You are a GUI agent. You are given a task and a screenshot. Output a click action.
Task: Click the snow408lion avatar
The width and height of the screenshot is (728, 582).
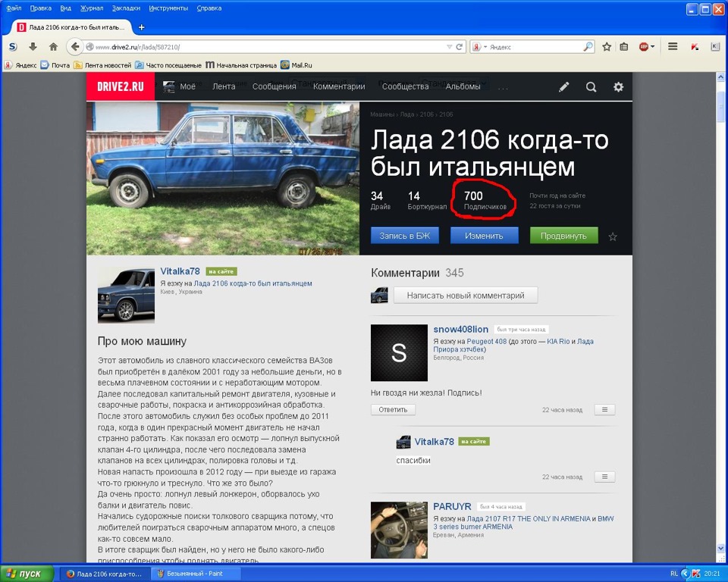pyautogui.click(x=399, y=352)
